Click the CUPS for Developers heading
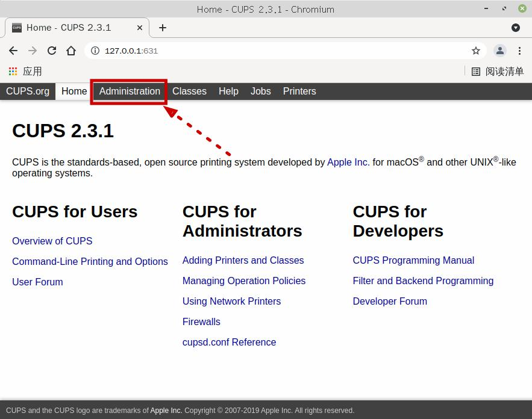532x419 pixels. pyautogui.click(x=398, y=222)
